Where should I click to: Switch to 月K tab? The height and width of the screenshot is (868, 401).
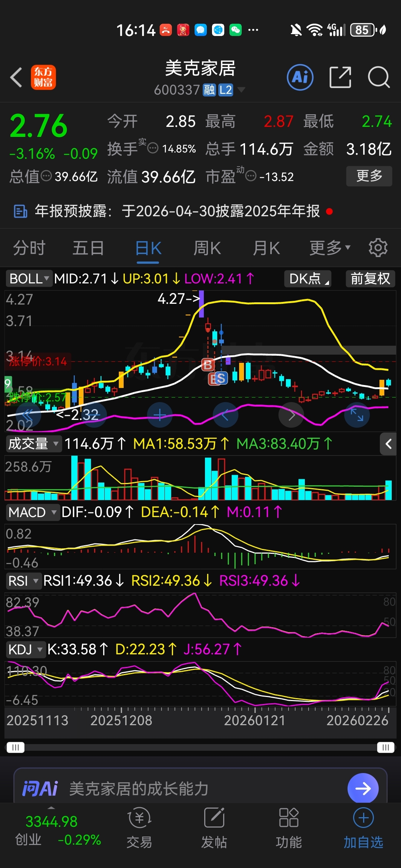(266, 247)
